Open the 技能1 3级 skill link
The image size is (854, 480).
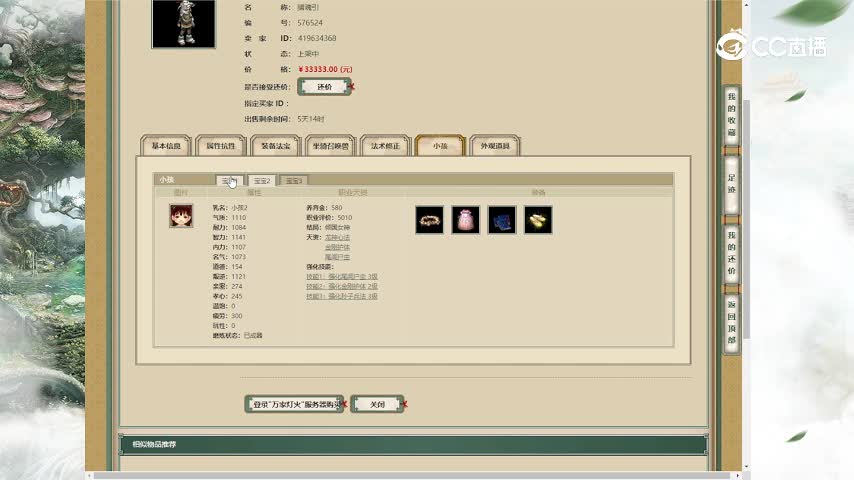(342, 277)
